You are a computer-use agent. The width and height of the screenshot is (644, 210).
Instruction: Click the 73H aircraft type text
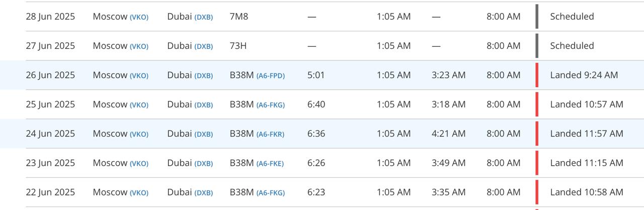pos(238,46)
